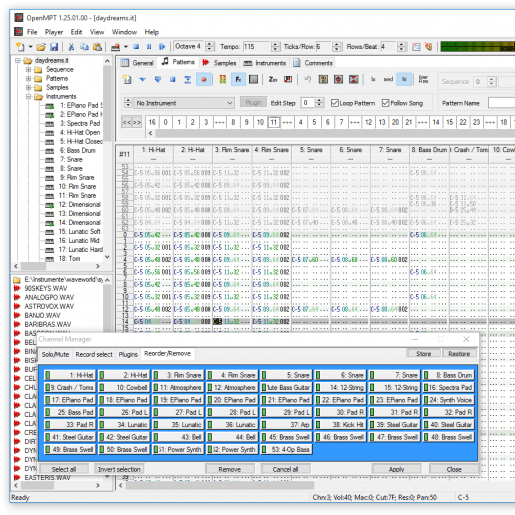
Task: Click the Invert selection button
Action: 119,469
